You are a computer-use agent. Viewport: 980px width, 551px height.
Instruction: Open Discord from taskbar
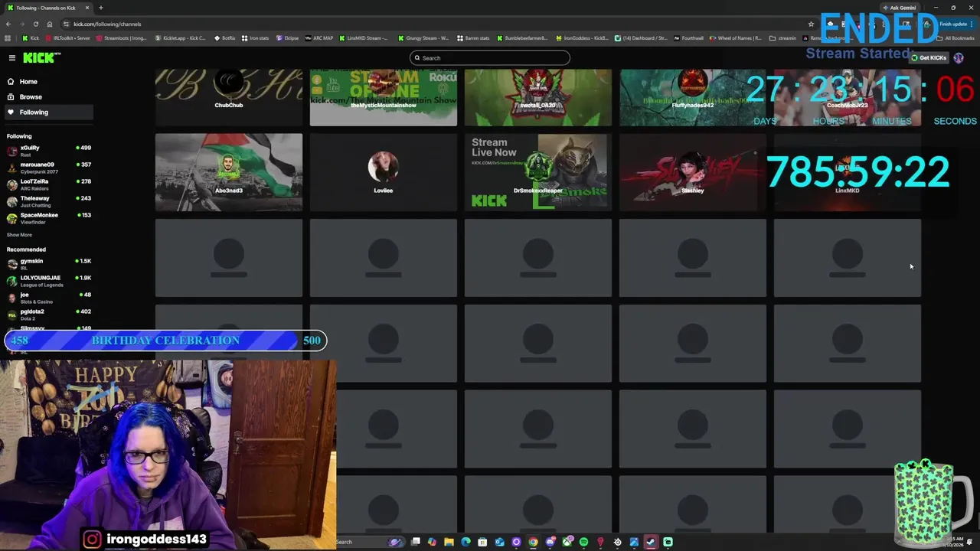pyautogui.click(x=550, y=542)
